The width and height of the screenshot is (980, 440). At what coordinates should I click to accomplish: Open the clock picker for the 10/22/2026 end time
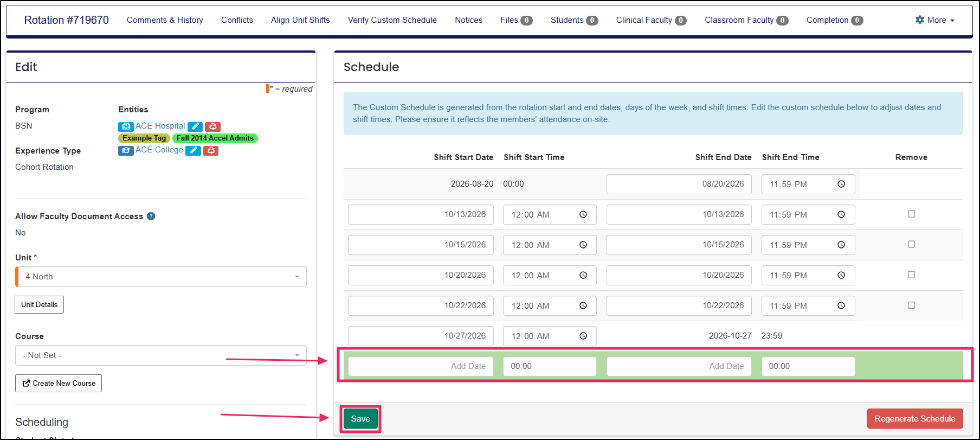click(841, 305)
